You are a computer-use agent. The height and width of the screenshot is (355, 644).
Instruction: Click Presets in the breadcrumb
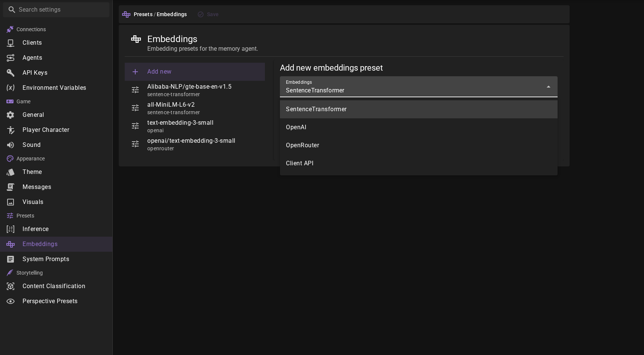point(143,14)
